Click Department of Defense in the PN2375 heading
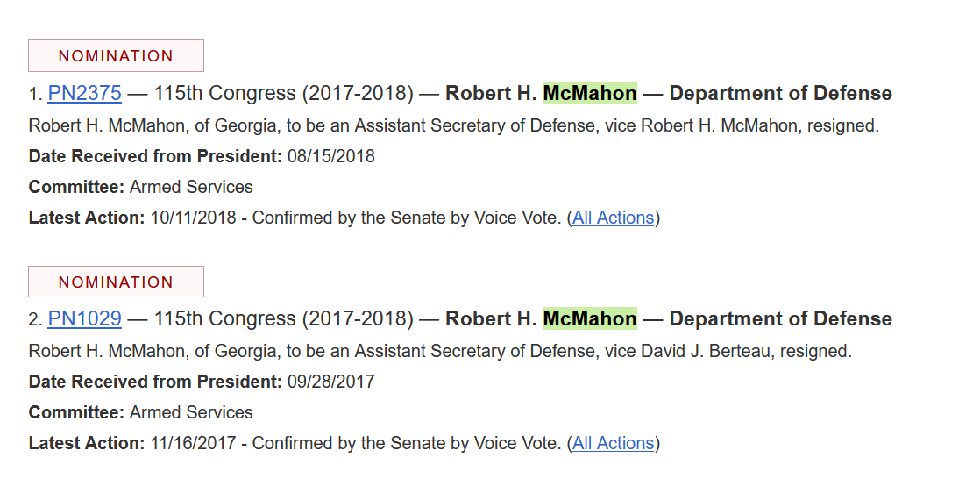 click(x=780, y=93)
